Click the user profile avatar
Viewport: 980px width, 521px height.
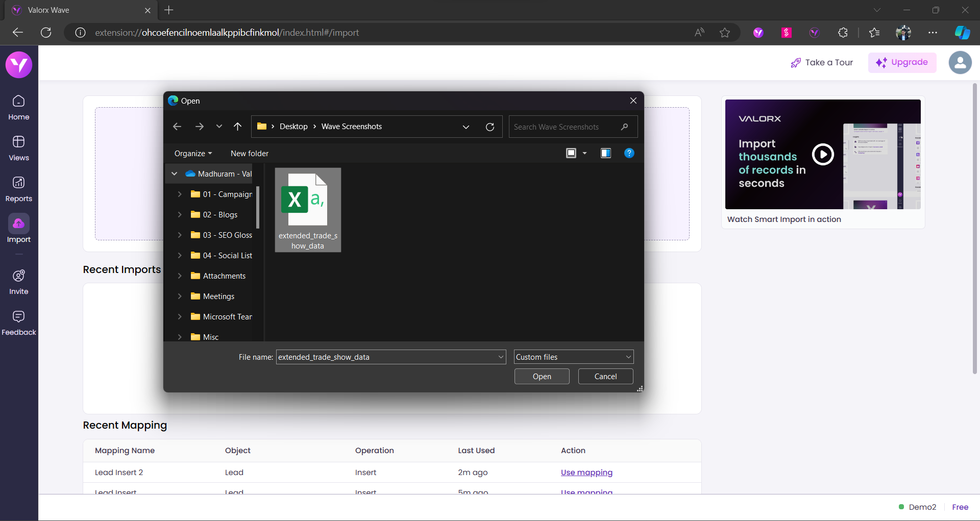960,63
